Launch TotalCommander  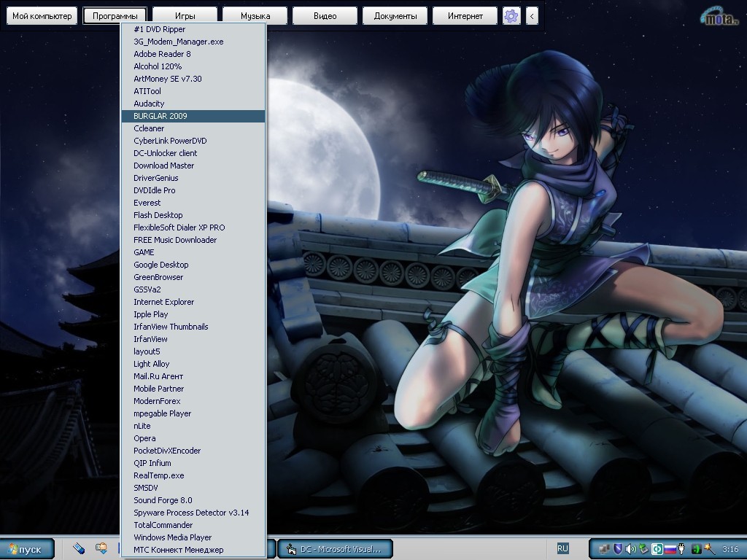pos(193,525)
